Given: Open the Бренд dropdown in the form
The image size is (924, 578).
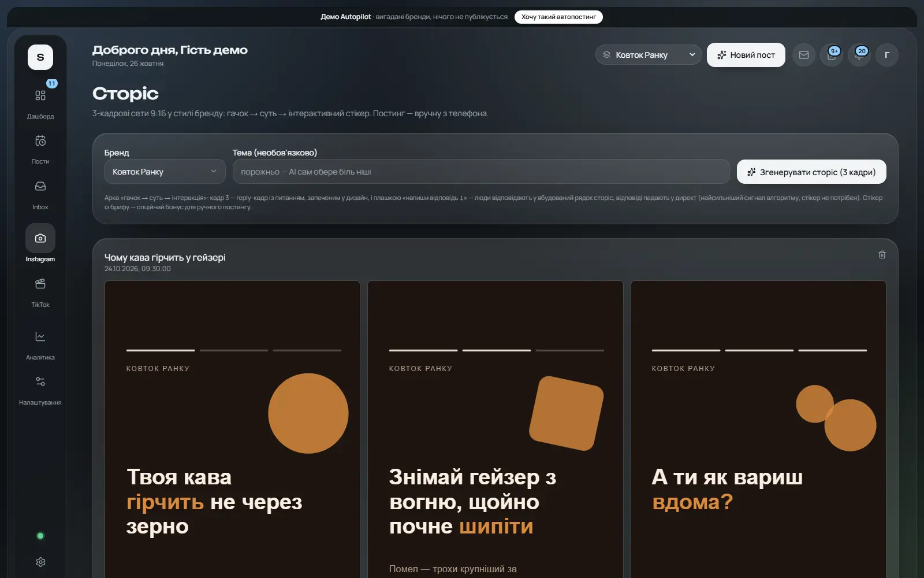Looking at the screenshot, I should coord(165,172).
